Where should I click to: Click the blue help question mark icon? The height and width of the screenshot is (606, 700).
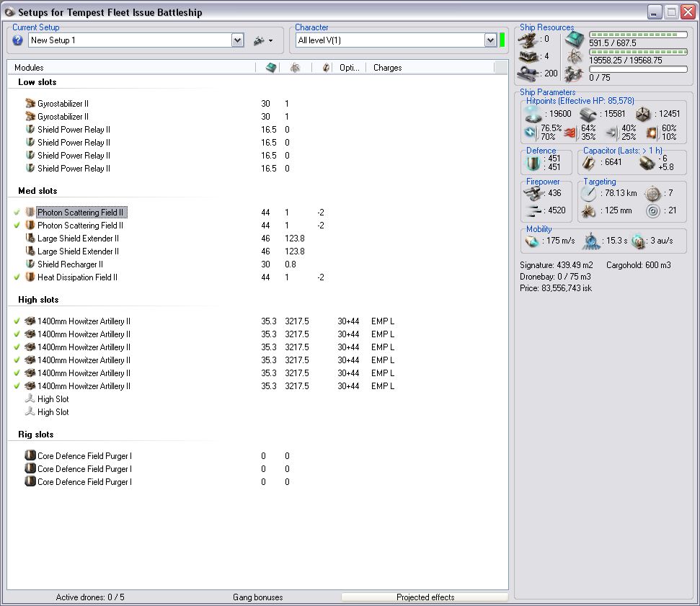tap(17, 40)
